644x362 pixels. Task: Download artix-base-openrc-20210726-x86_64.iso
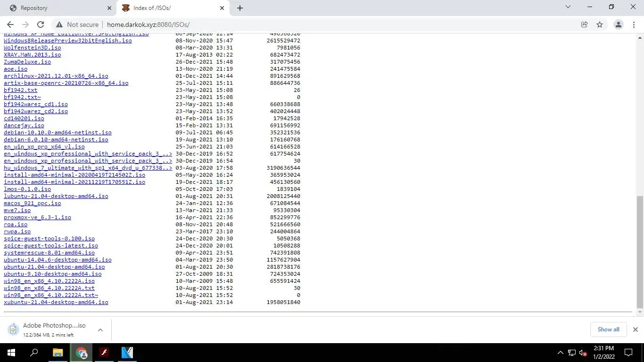coord(66,83)
